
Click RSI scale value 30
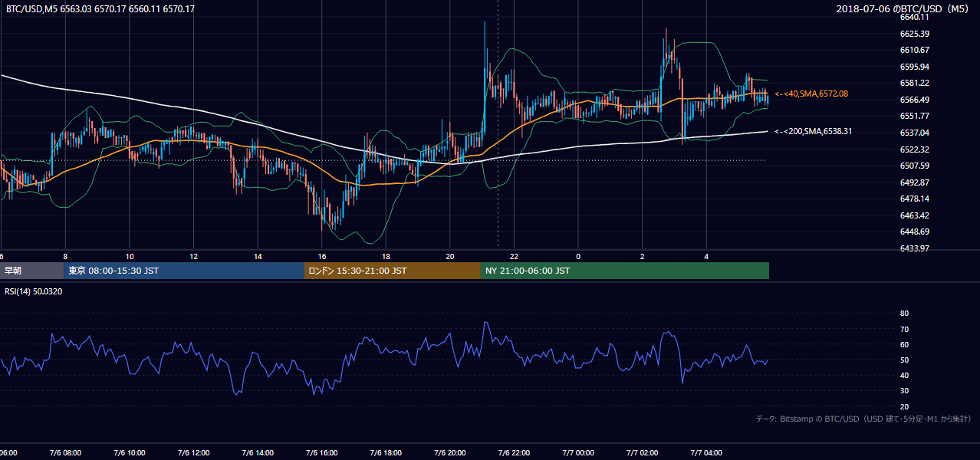[904, 391]
